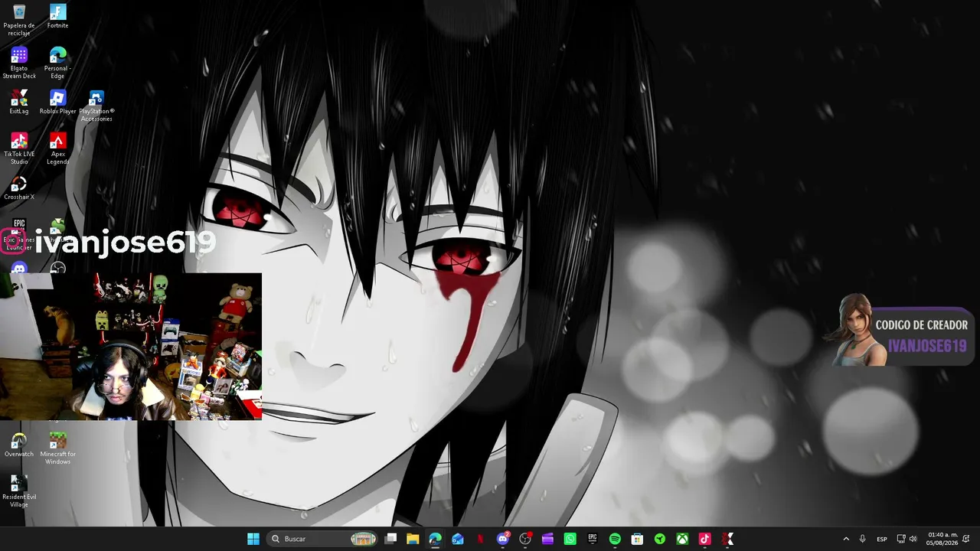This screenshot has width=980, height=551.
Task: Select the Roblox Player desktop shortcut
Action: (57, 102)
